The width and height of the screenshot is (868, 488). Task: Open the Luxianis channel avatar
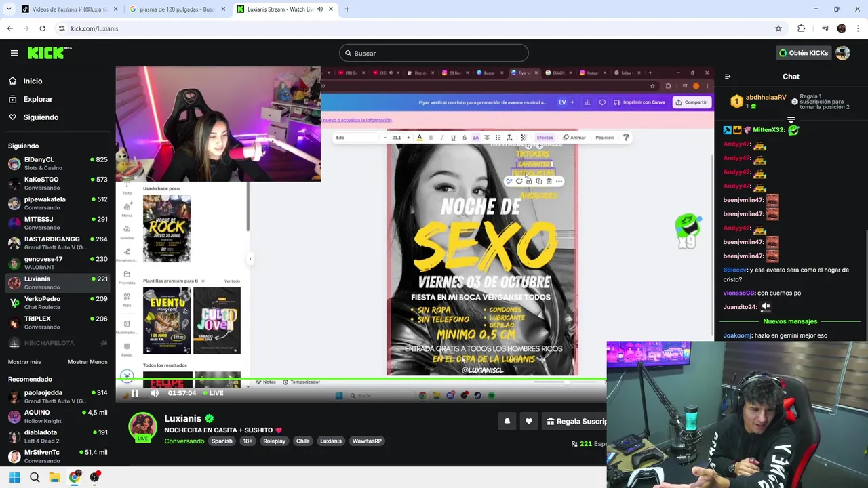[x=143, y=427]
